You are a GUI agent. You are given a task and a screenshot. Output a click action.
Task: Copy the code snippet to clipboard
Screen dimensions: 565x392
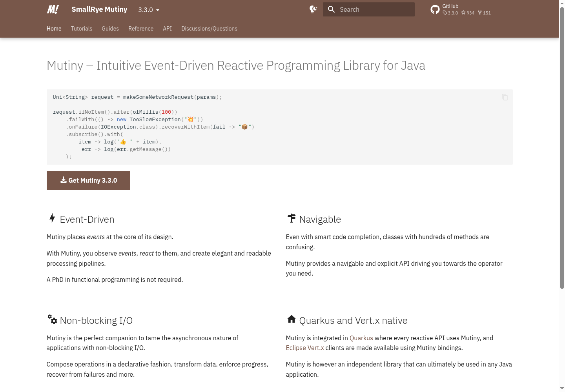pos(505,97)
